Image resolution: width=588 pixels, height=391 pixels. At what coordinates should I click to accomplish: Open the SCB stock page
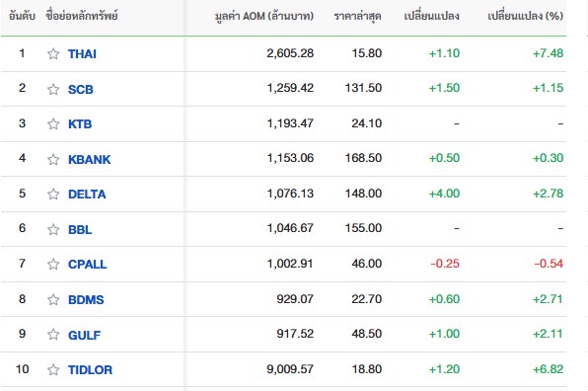[81, 89]
